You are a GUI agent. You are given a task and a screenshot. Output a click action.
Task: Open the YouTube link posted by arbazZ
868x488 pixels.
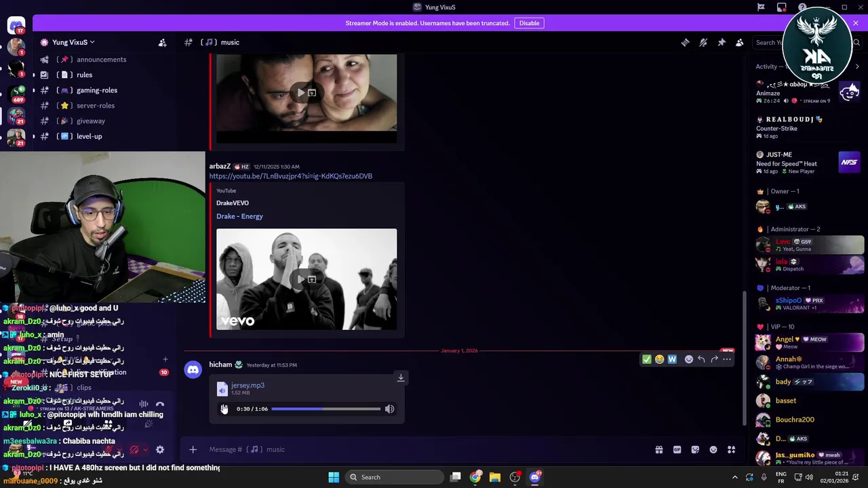pos(290,176)
